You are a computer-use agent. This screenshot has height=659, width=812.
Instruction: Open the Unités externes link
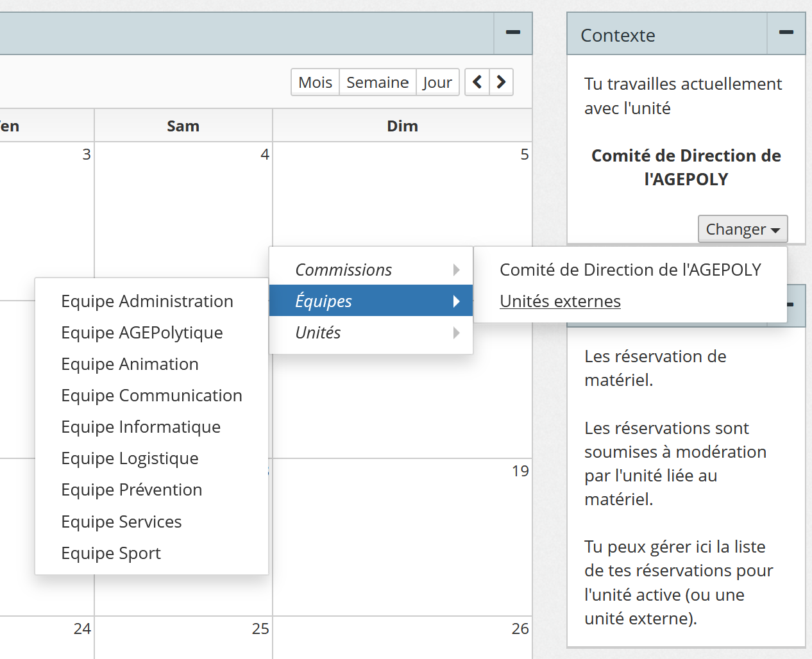[x=560, y=301]
